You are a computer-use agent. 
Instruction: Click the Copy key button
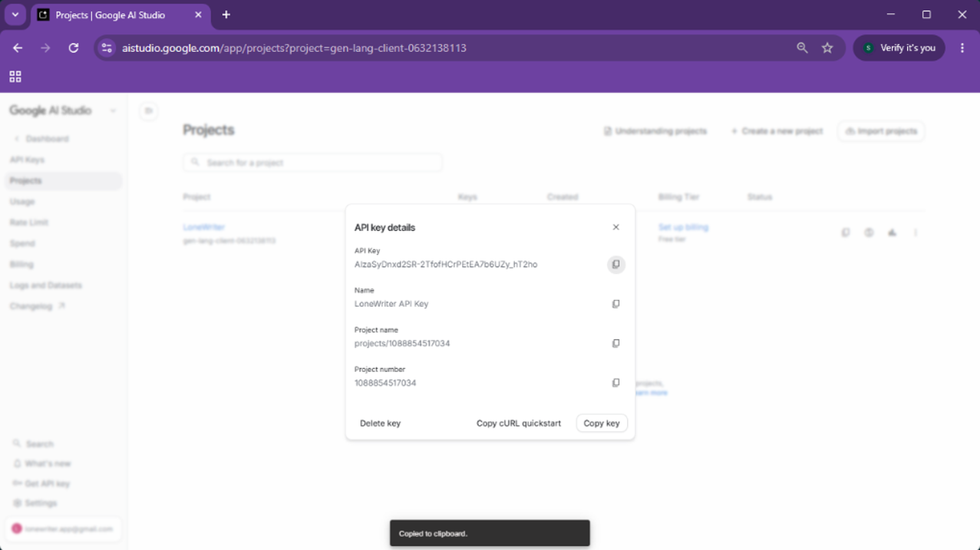[602, 423]
